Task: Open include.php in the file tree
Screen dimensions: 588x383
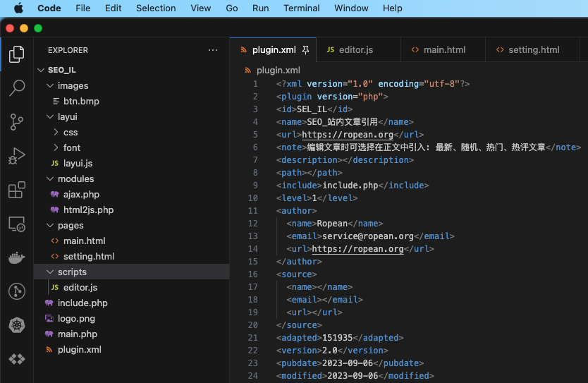Action: (x=82, y=303)
